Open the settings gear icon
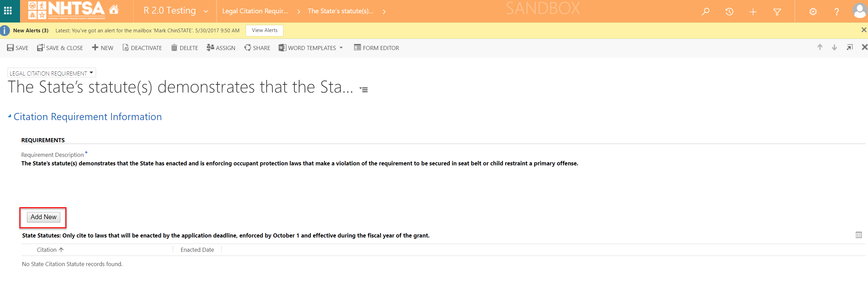This screenshot has height=295, width=868. point(813,12)
